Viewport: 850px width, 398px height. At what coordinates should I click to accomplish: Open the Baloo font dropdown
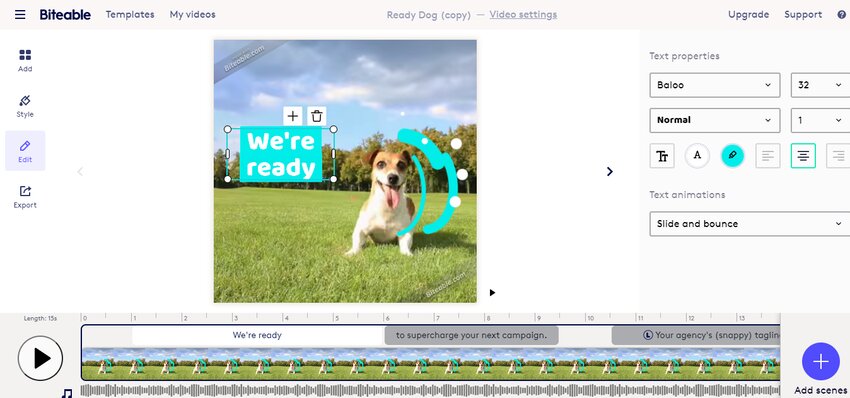point(714,85)
